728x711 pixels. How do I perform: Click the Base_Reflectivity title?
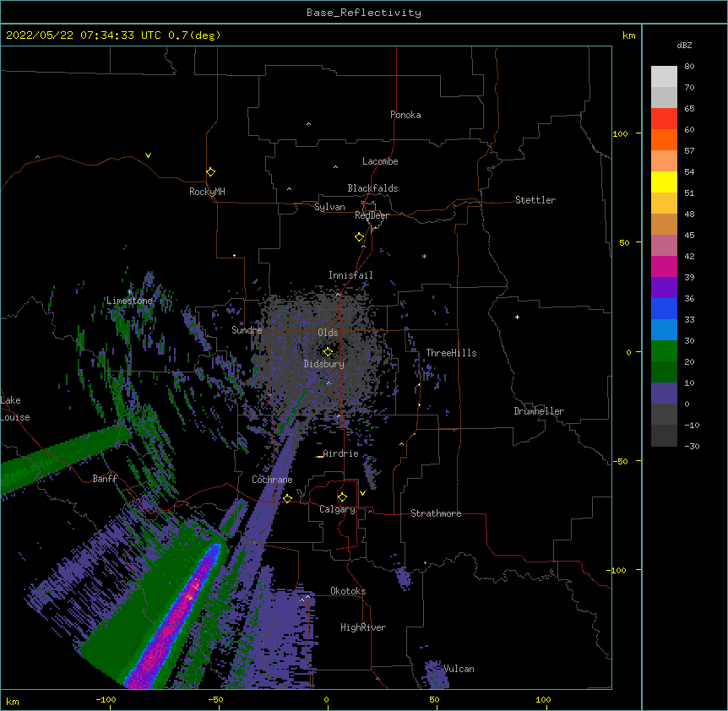pyautogui.click(x=364, y=13)
